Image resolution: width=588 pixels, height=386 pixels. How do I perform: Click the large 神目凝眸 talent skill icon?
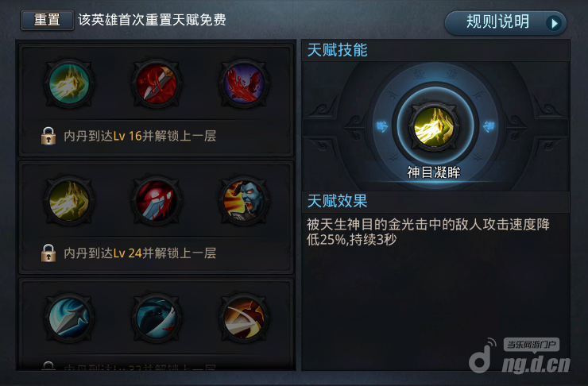pyautogui.click(x=434, y=126)
